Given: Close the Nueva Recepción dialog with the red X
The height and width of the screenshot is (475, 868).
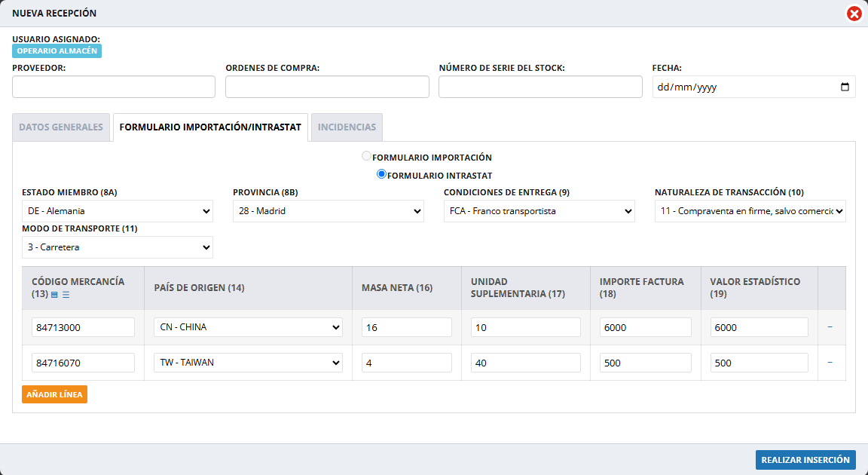Looking at the screenshot, I should coord(854,14).
